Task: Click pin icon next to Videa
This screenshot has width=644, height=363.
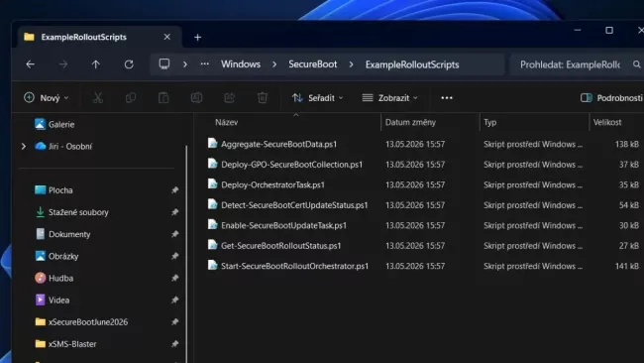Action: click(x=175, y=301)
